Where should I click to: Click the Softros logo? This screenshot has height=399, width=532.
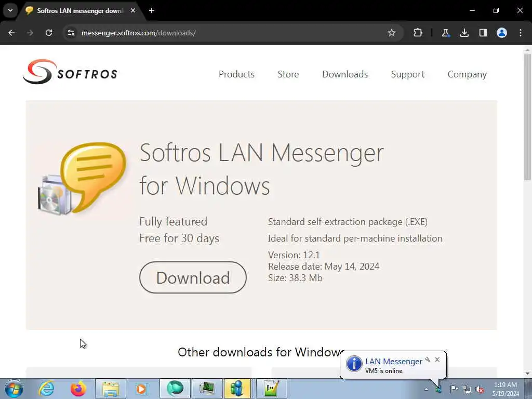pos(70,72)
